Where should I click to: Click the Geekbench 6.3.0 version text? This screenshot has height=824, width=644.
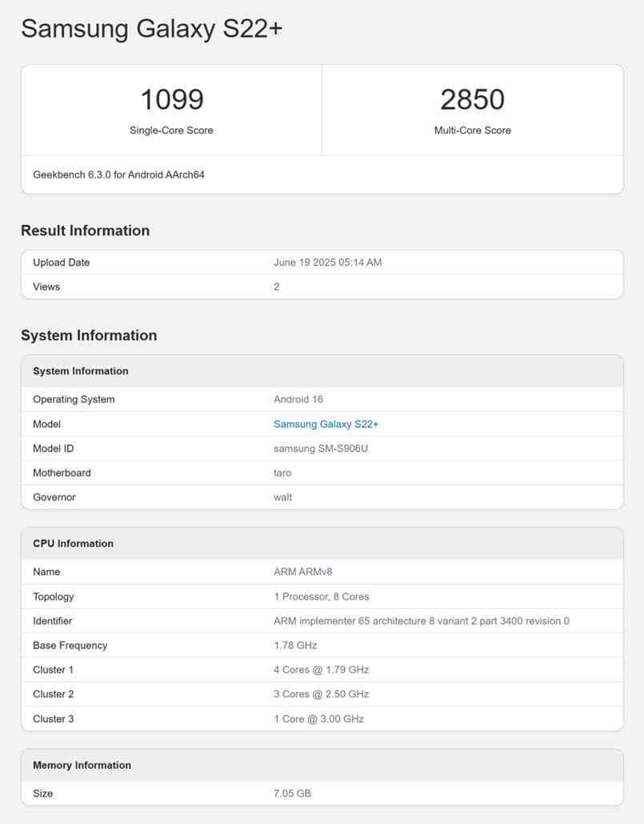[x=118, y=174]
